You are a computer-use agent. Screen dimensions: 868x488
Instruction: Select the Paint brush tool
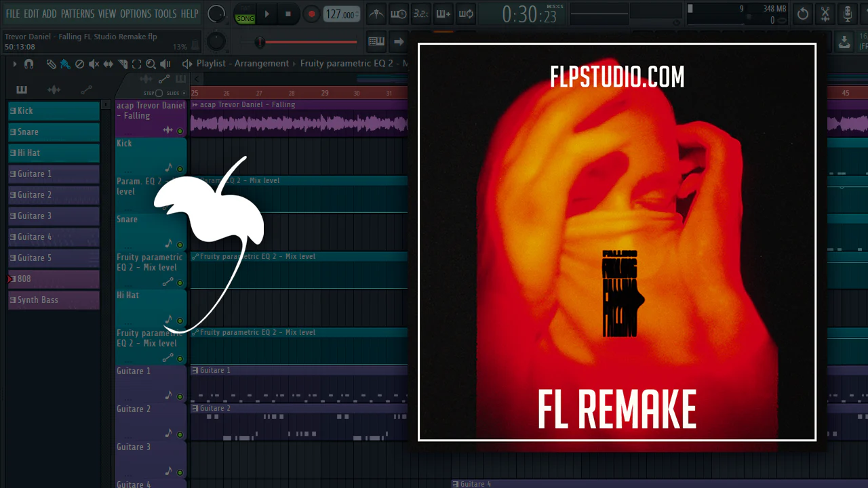65,64
